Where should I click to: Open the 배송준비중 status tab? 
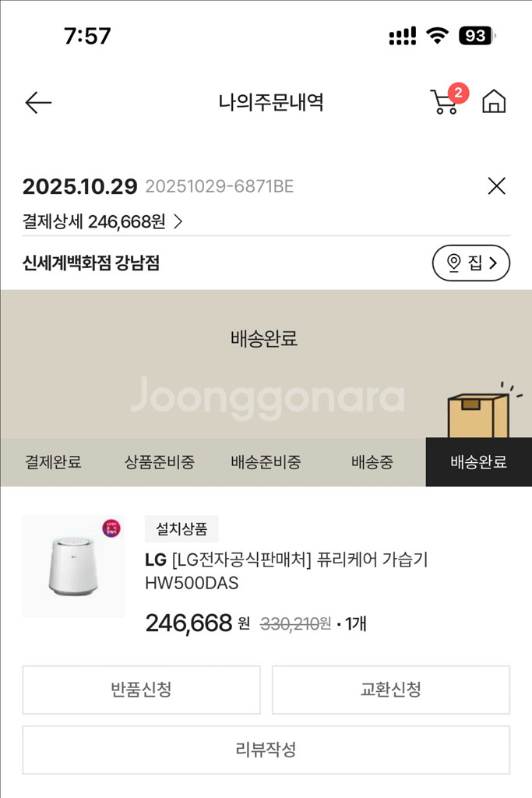click(266, 462)
